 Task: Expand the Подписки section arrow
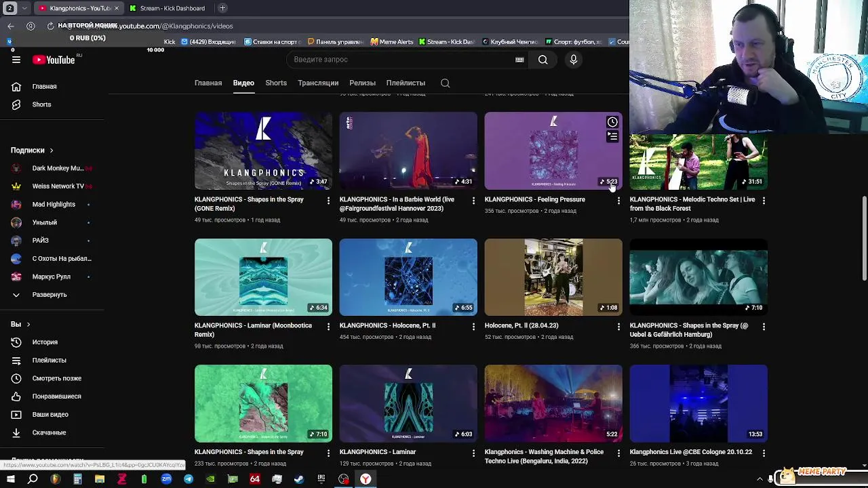point(51,150)
